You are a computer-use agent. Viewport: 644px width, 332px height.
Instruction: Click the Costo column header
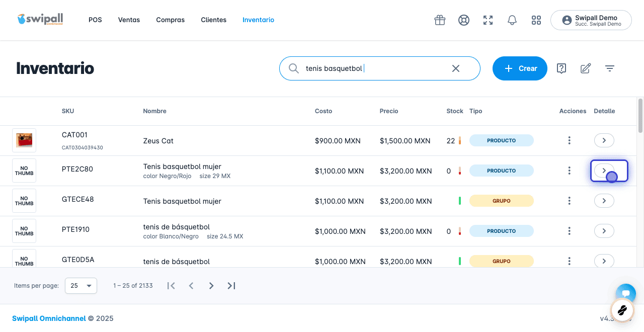[x=324, y=111]
